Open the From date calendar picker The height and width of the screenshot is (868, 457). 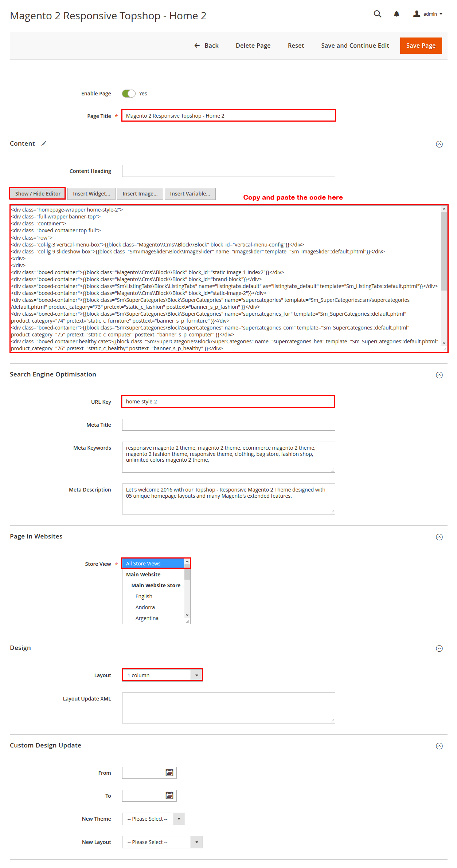coord(169,772)
